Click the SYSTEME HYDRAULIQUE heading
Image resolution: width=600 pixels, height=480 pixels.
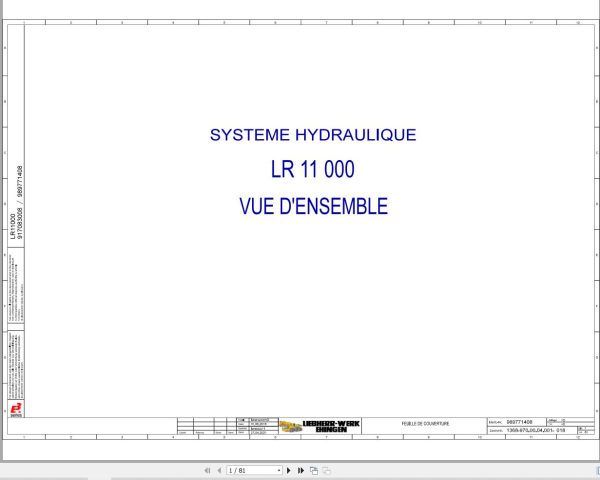(313, 135)
